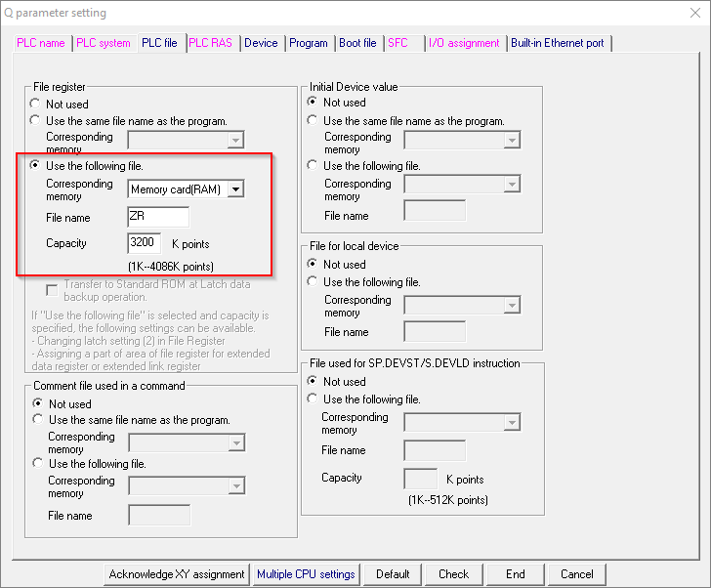Open Multiple CPU settings

(x=307, y=574)
